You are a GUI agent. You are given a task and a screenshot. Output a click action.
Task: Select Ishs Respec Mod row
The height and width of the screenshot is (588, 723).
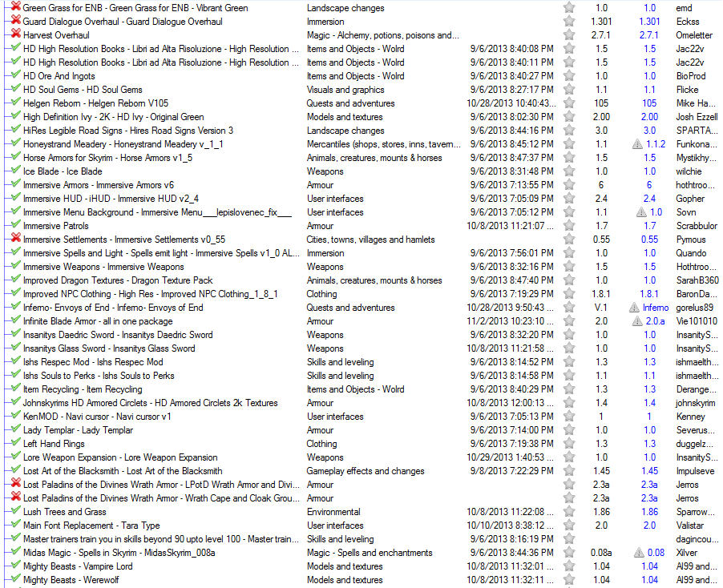pyautogui.click(x=361, y=362)
